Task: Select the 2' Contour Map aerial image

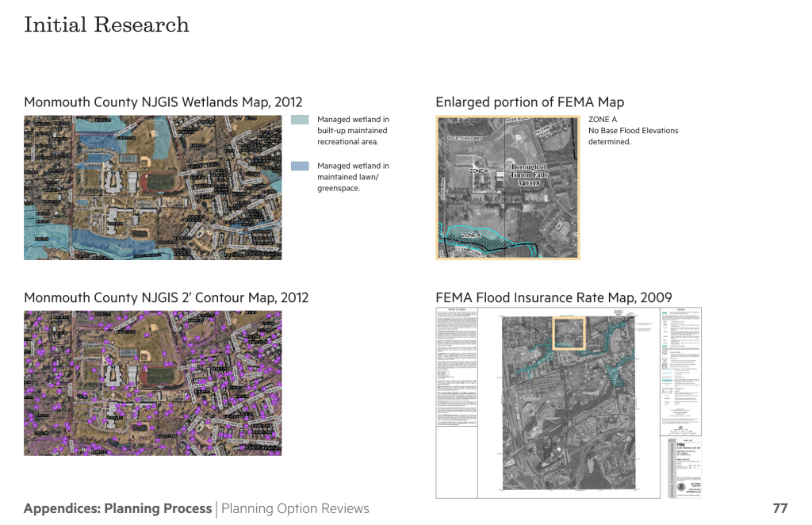Action: (152, 382)
